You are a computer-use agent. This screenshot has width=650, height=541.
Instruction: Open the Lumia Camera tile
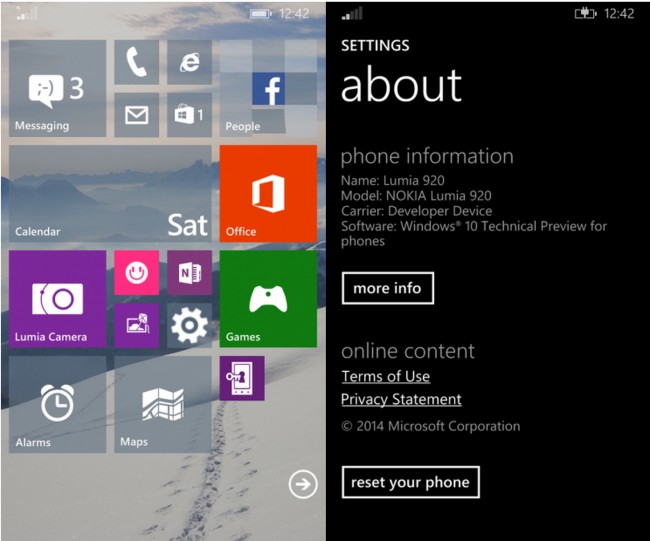click(57, 298)
